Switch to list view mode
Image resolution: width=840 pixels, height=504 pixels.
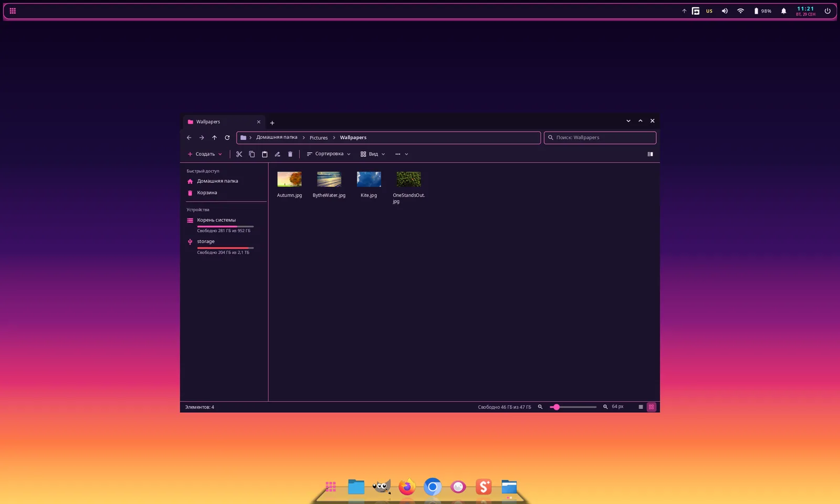point(640,407)
